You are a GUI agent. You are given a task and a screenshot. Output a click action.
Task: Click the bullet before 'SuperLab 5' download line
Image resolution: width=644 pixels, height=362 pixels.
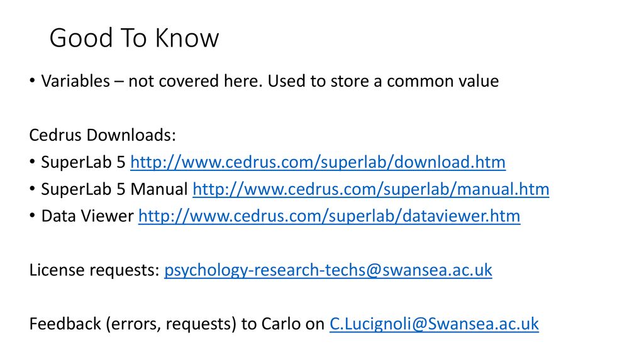pos(33,162)
